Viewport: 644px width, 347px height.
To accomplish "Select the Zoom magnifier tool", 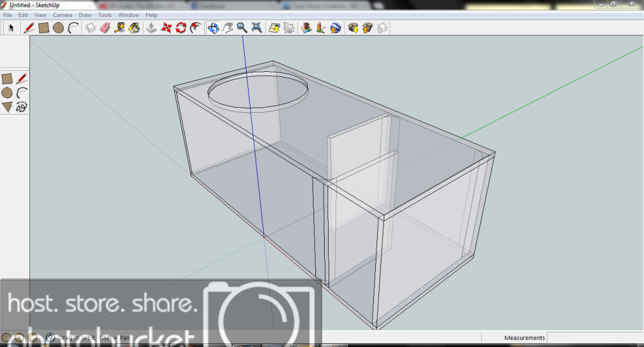I will click(242, 28).
